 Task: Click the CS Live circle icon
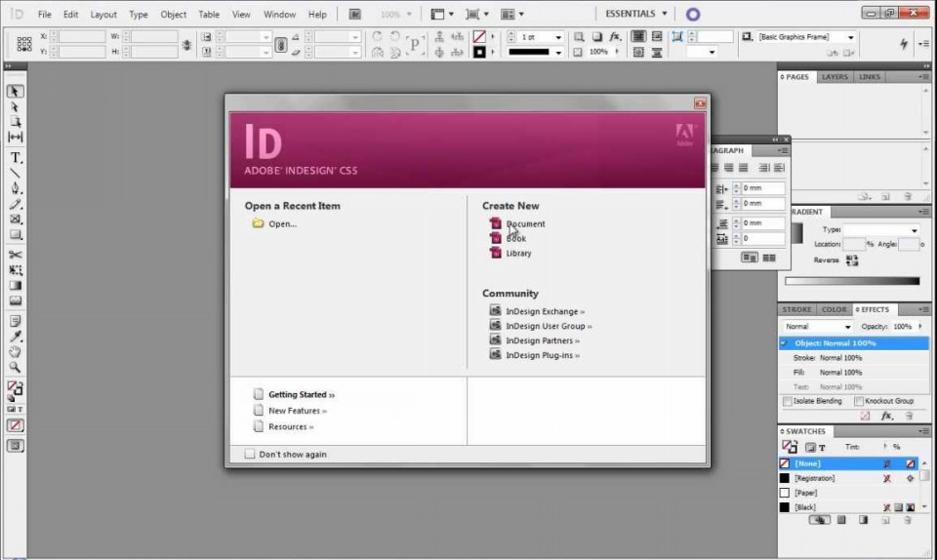pos(693,14)
